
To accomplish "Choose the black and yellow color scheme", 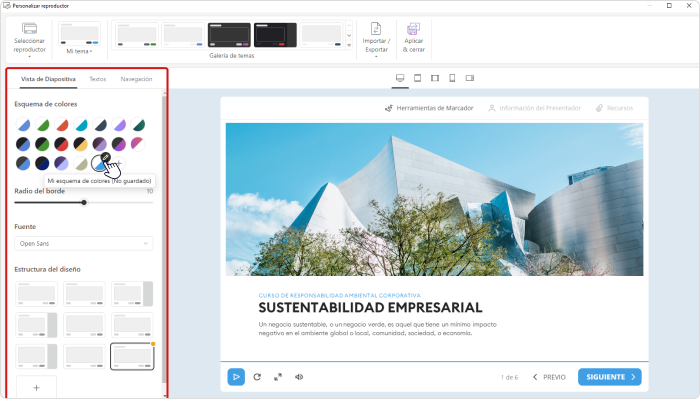I will [x=80, y=144].
